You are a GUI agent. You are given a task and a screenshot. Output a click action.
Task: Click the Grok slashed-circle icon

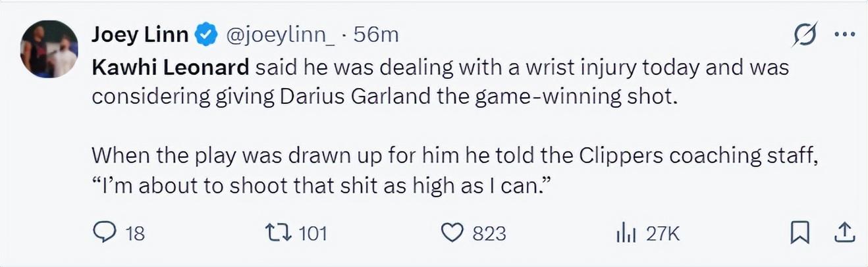pos(805,35)
